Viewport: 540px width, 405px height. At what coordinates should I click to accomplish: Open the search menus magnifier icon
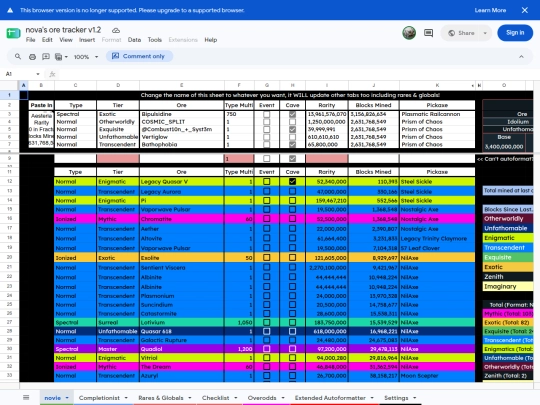click(x=18, y=56)
